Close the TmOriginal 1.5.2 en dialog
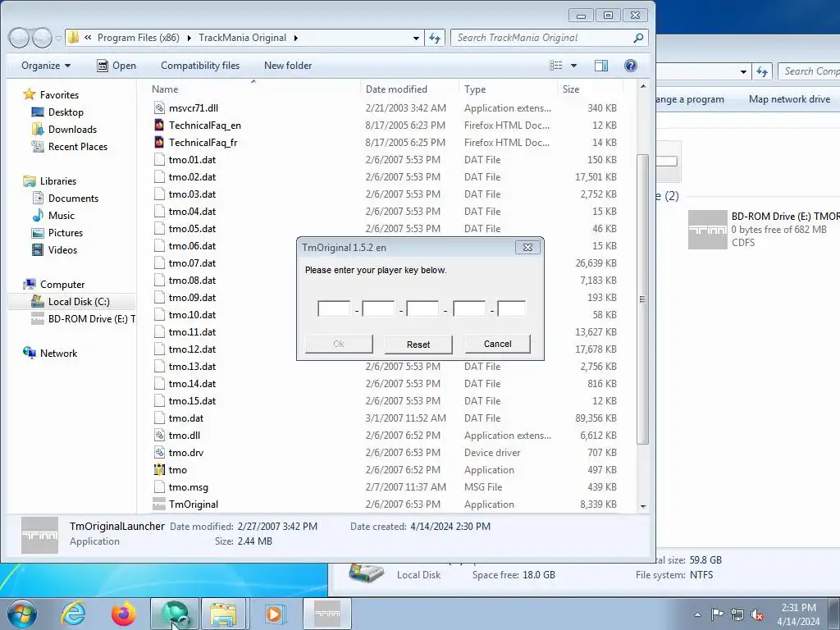This screenshot has width=840, height=630. pyautogui.click(x=527, y=247)
